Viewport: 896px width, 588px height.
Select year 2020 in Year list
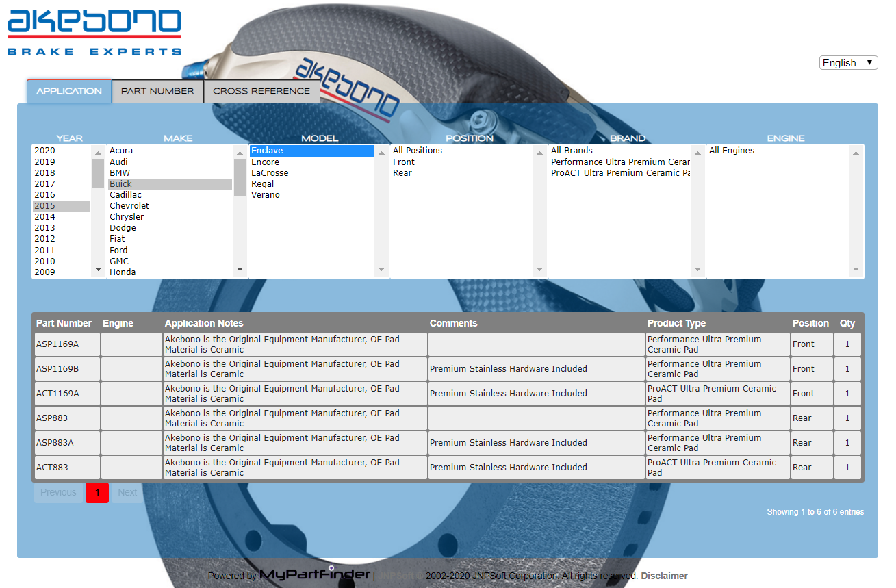(x=62, y=151)
